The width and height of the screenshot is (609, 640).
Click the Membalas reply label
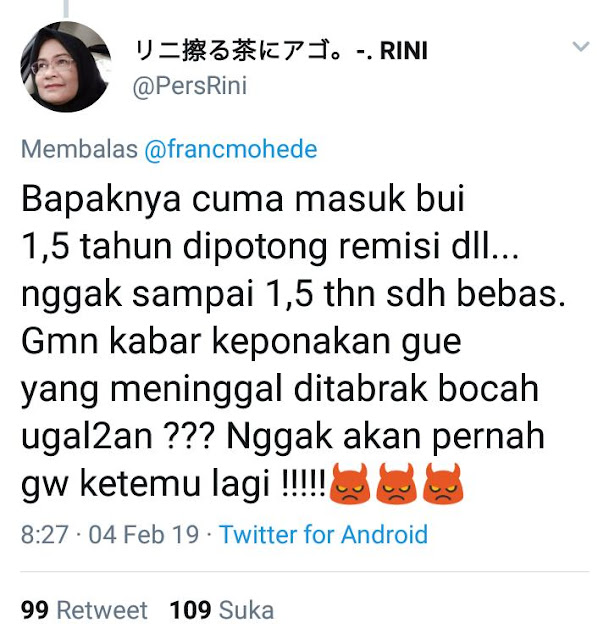click(79, 149)
